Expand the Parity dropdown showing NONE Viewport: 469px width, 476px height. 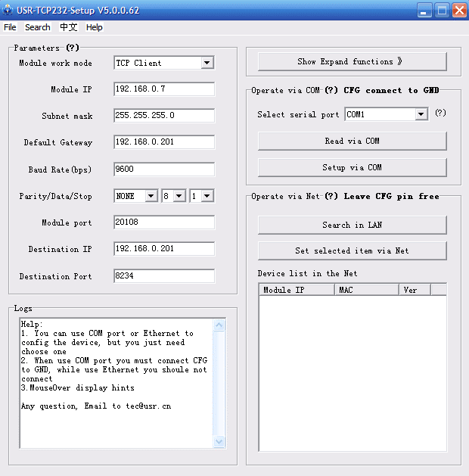click(151, 196)
